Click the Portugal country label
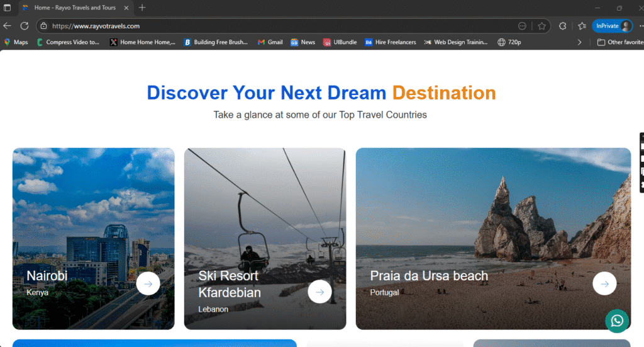 click(x=384, y=292)
